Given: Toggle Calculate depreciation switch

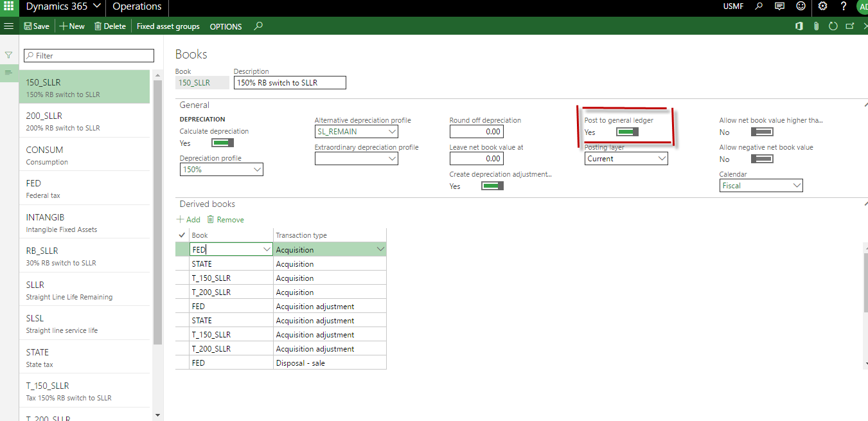Looking at the screenshot, I should (x=222, y=143).
